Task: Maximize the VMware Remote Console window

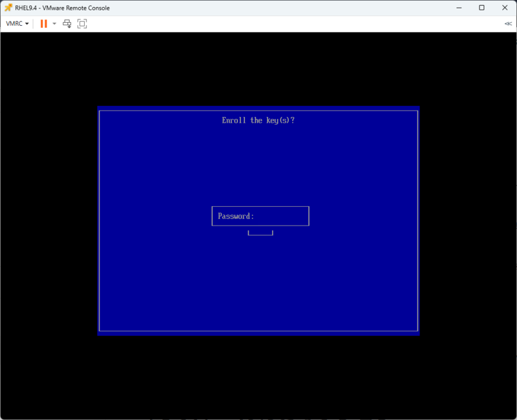Action: 481,8
